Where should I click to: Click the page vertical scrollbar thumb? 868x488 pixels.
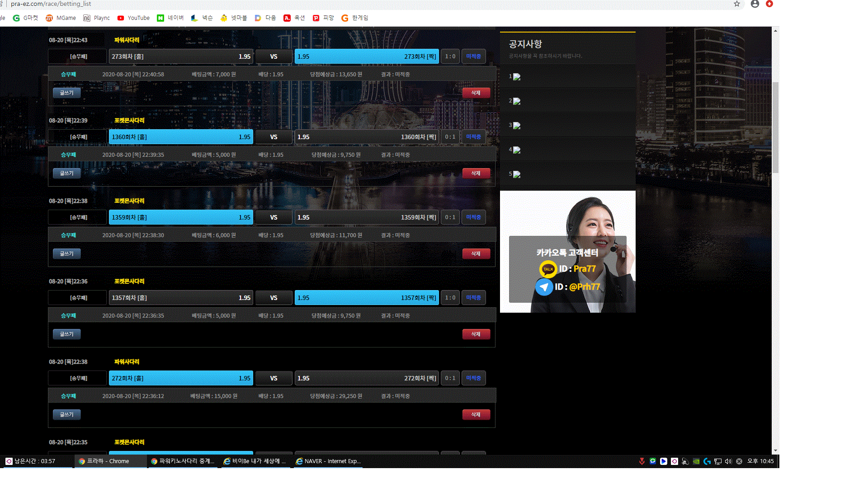[775, 127]
